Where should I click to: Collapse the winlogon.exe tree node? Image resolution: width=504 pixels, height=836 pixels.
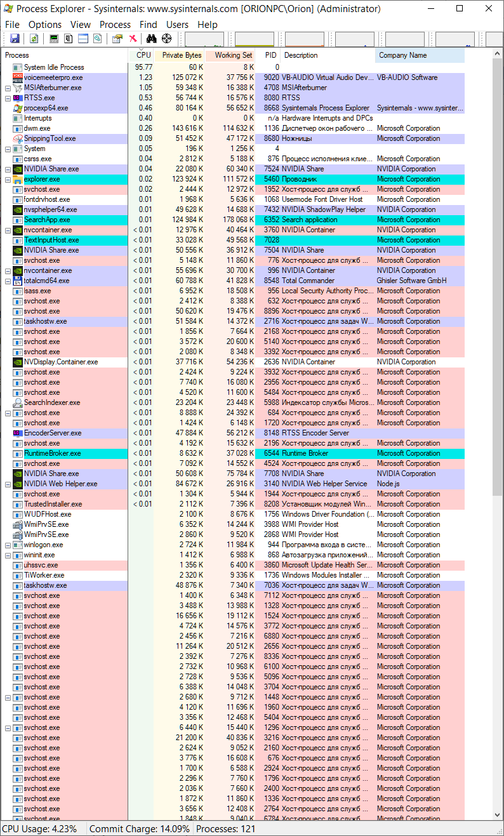click(x=8, y=545)
